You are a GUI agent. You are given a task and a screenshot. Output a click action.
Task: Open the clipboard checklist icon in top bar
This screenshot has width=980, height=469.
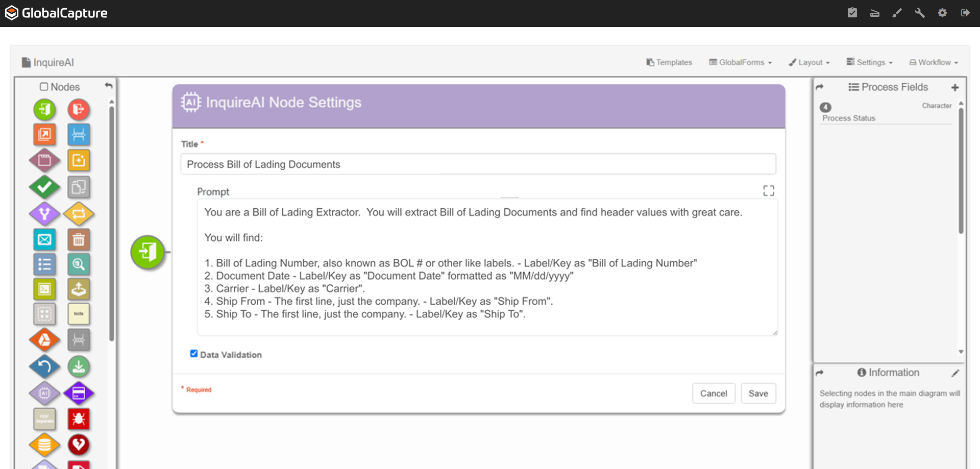tap(852, 13)
